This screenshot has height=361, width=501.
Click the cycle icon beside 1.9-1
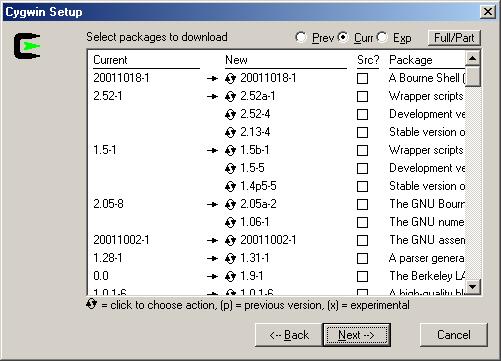[230, 277]
